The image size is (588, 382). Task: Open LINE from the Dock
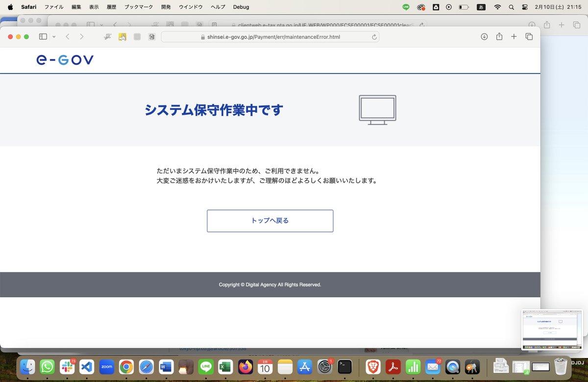click(x=206, y=366)
